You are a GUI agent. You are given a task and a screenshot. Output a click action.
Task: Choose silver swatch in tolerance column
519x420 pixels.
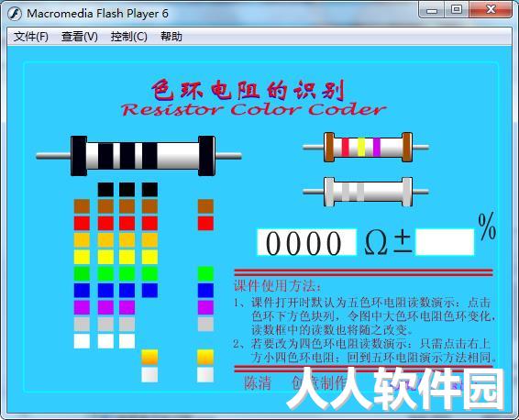coord(205,375)
